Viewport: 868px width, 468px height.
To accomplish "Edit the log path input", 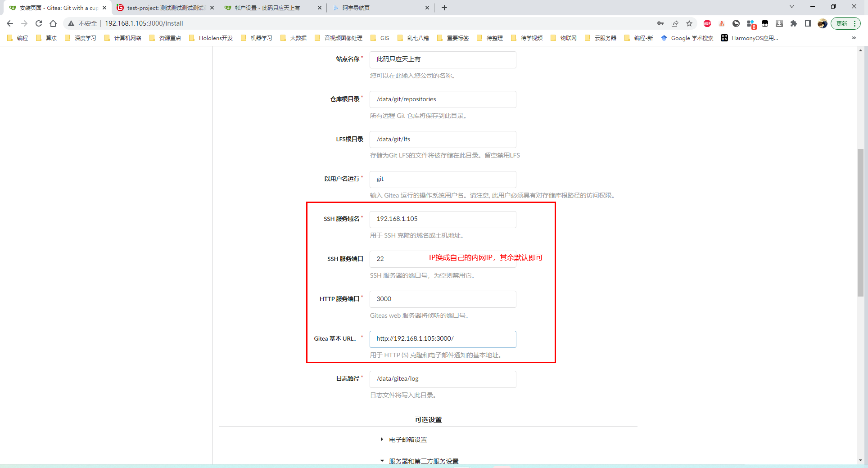I will tap(443, 379).
